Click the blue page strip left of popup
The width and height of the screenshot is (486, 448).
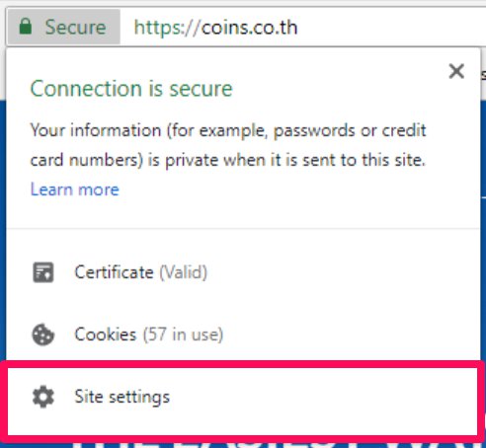3,230
